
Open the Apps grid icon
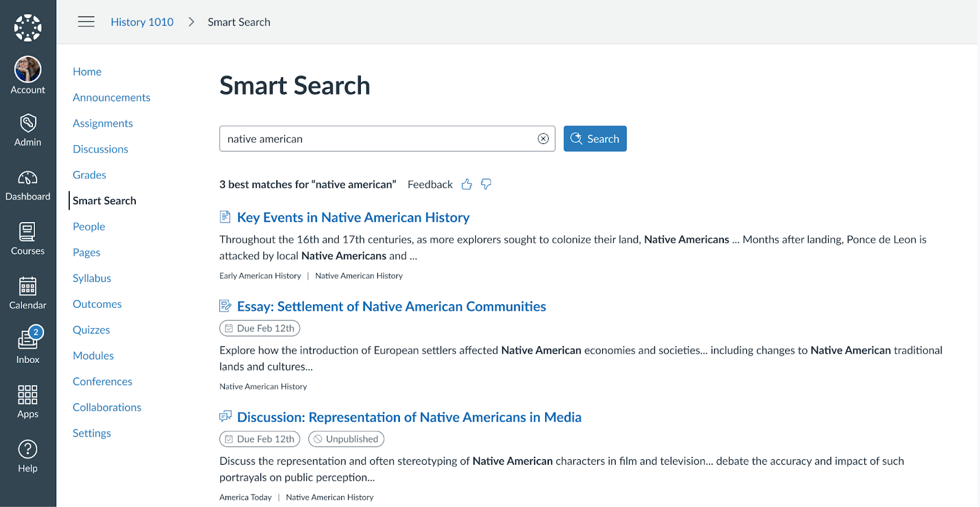click(28, 395)
